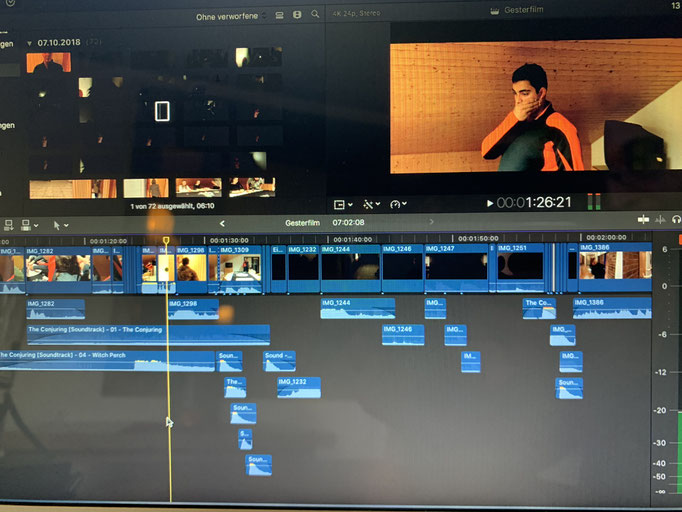Go forward in timeline history arrow
682x512 pixels.
point(431,222)
